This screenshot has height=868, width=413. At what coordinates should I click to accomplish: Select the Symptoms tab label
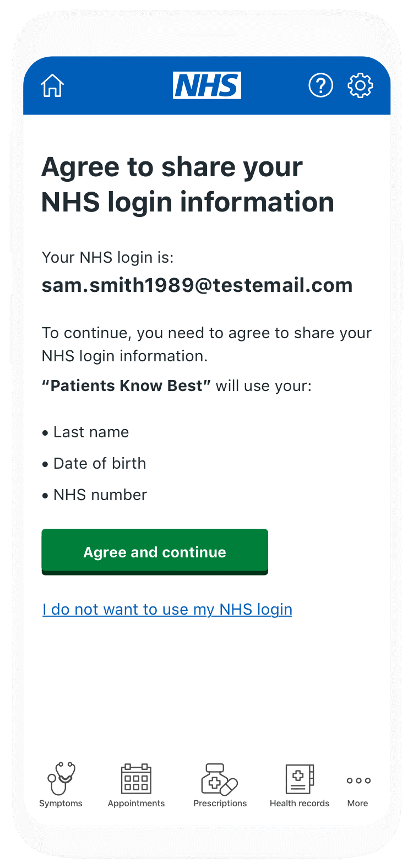coord(61,803)
